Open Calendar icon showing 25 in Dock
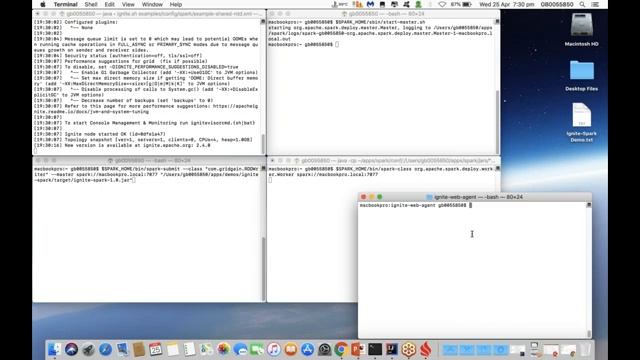The image size is (640, 360). [156, 349]
